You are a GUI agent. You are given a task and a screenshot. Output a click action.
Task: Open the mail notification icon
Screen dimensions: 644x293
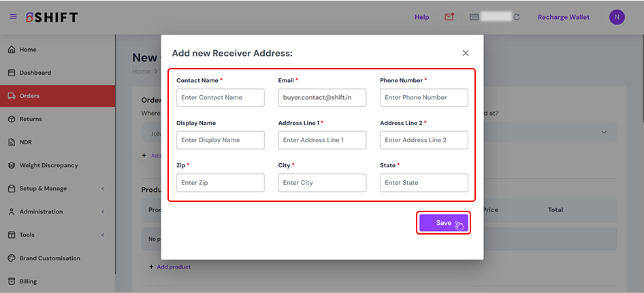click(x=449, y=17)
